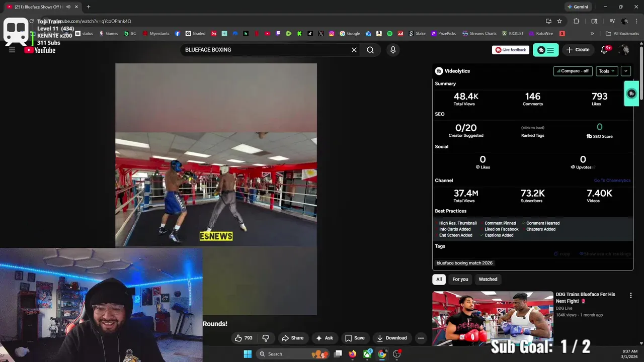
Task: Open the Streams Charts bookmark
Action: (478, 34)
